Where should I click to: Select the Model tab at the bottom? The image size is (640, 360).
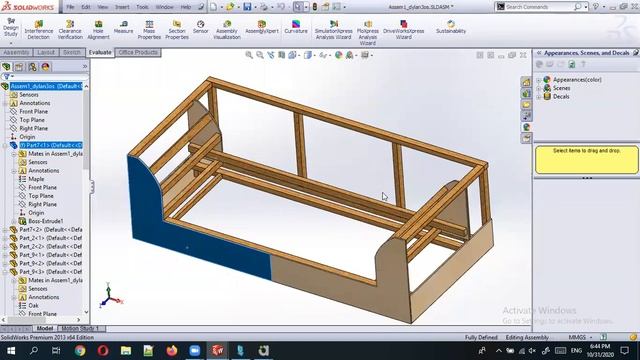click(44, 329)
